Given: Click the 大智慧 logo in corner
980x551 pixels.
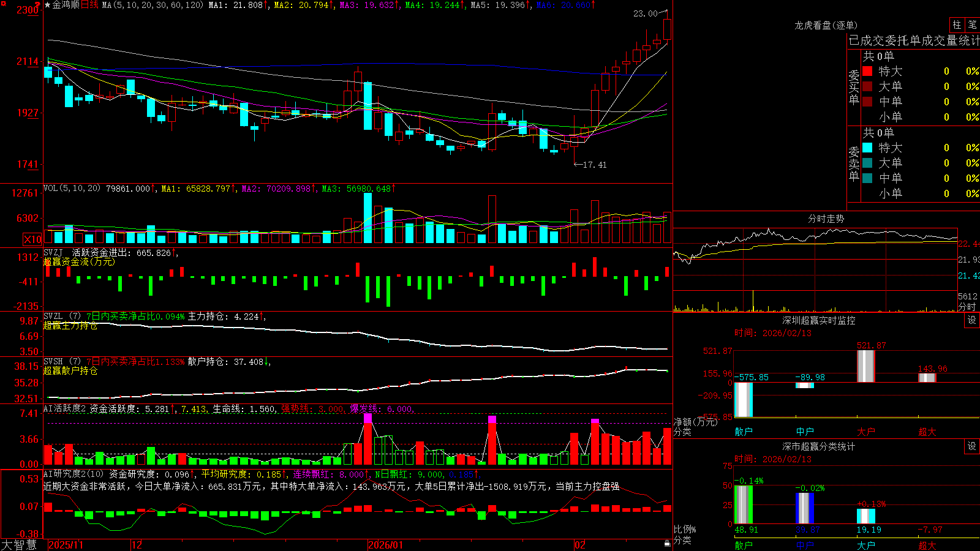Looking at the screenshot, I should pos(18,544).
